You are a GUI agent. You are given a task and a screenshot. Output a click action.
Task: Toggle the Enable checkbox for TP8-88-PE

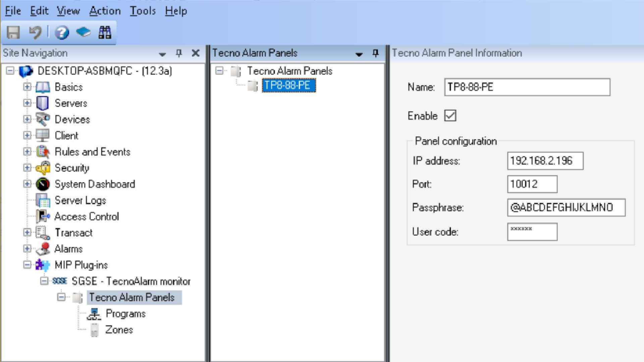451,115
